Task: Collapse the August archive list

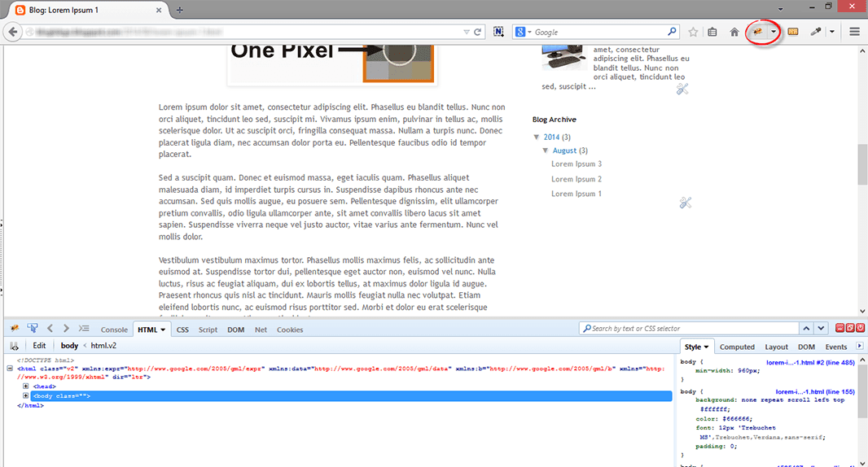Action: pyautogui.click(x=546, y=151)
